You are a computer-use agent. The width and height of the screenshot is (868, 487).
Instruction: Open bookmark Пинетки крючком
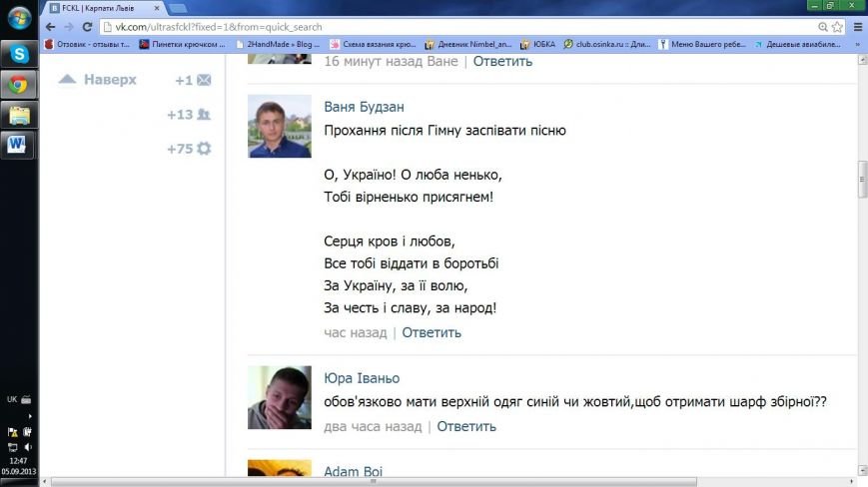pos(182,44)
